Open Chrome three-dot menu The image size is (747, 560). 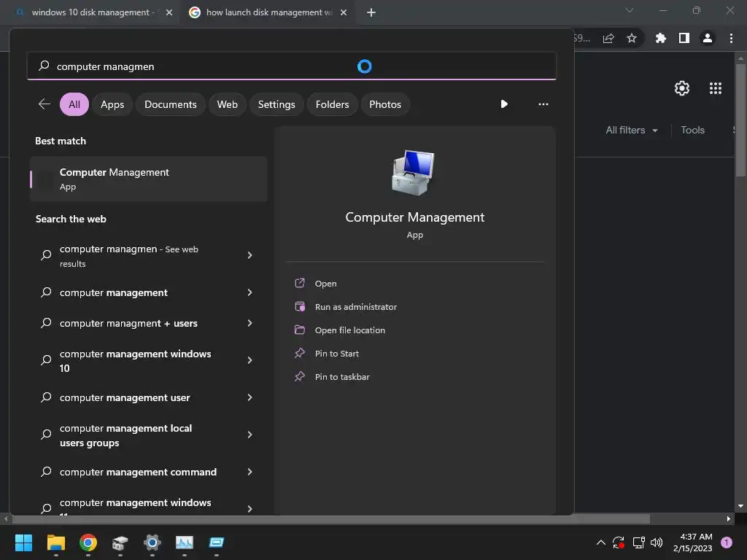(731, 38)
